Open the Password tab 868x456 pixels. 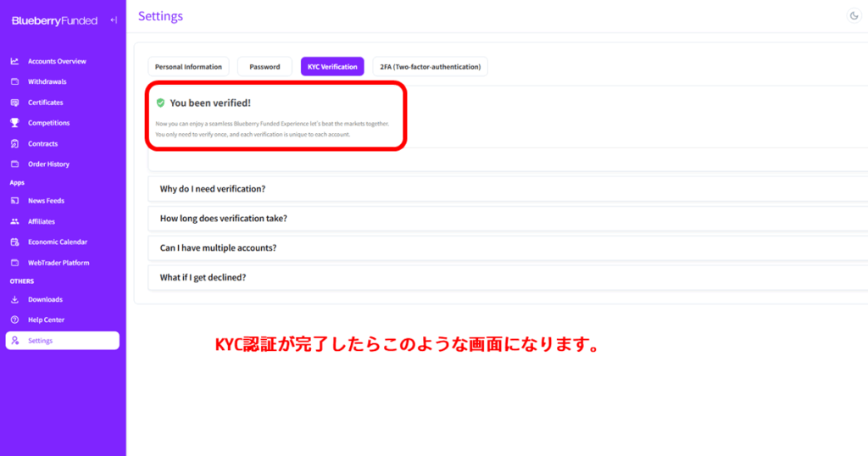[264, 67]
